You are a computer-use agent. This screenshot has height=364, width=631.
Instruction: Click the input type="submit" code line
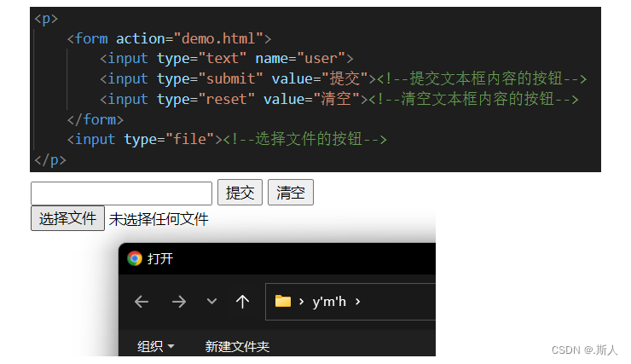pos(344,78)
